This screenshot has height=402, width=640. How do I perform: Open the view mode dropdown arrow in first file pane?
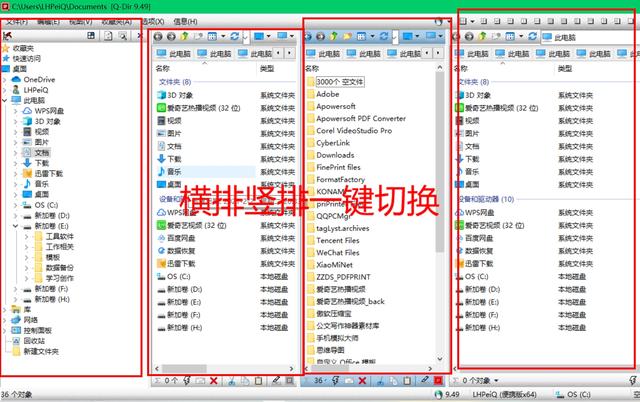coord(223,37)
